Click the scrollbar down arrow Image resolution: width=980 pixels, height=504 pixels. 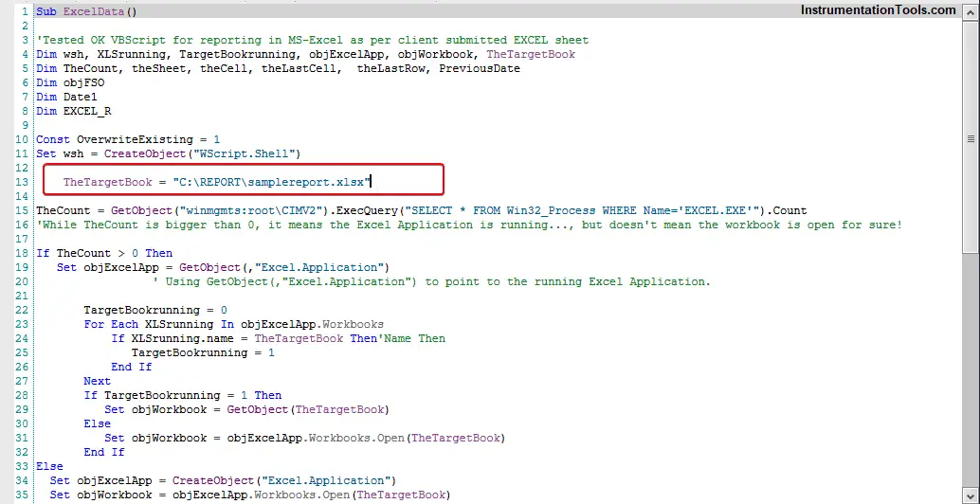click(971, 495)
